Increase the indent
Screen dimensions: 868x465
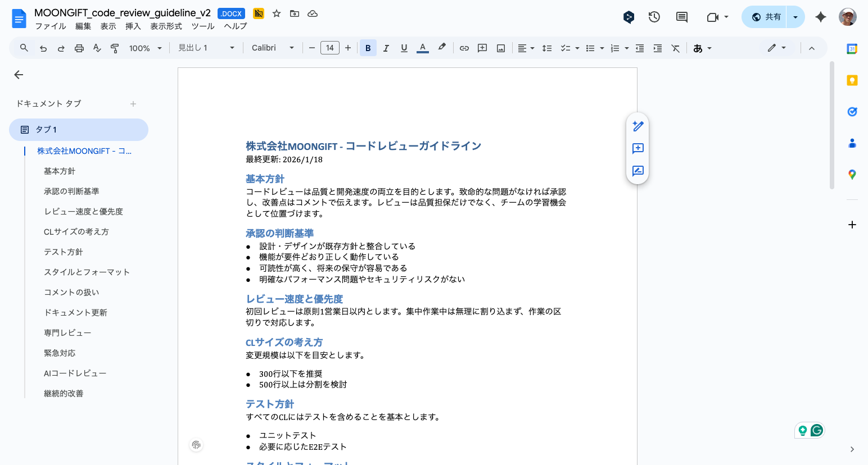click(658, 48)
